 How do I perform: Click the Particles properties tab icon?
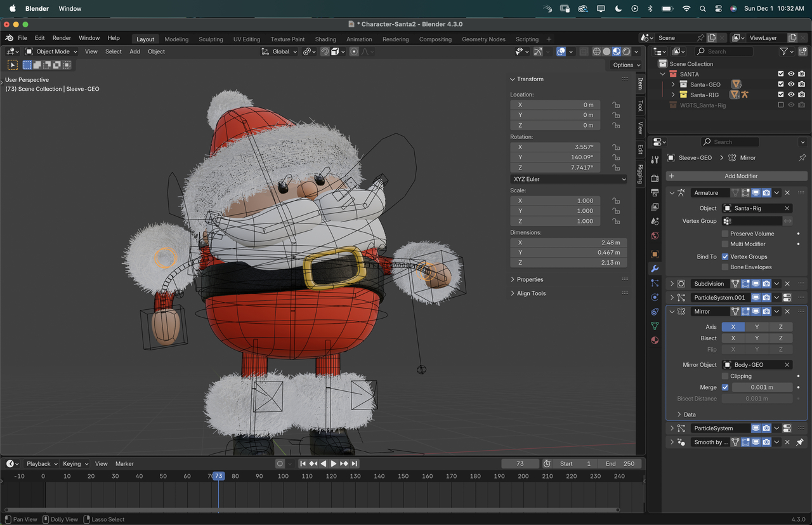pyautogui.click(x=655, y=283)
